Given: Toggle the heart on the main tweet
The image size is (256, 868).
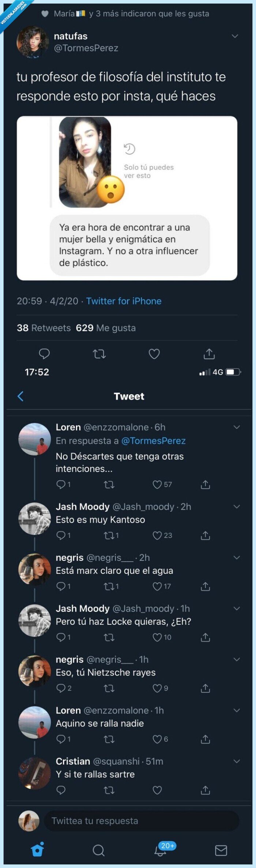Looking at the screenshot, I should pos(155,354).
